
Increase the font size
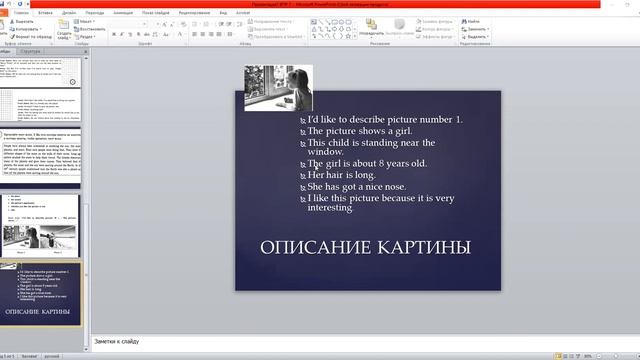point(164,24)
